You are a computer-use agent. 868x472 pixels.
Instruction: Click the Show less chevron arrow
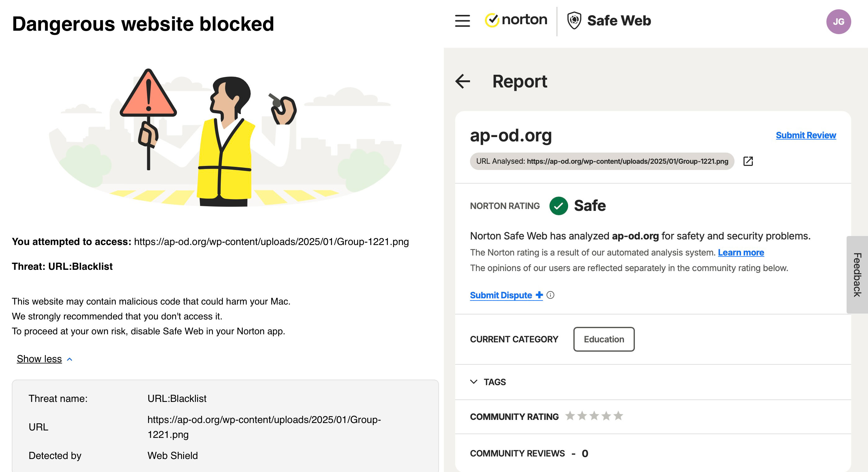pos(70,359)
